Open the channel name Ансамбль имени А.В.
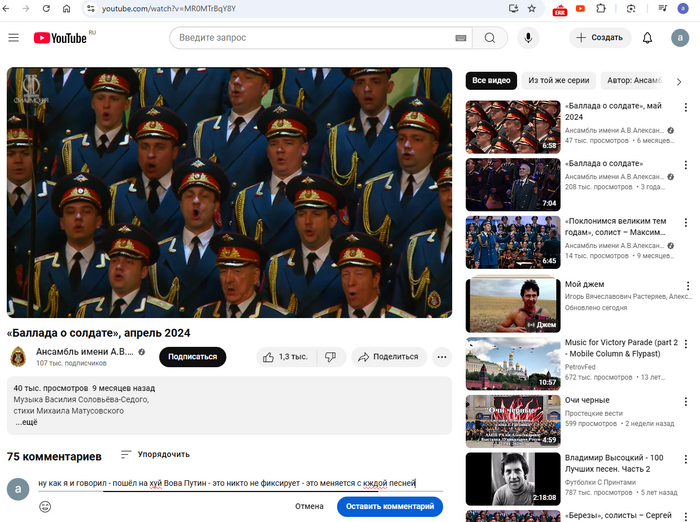The image size is (700, 522). tap(85, 351)
